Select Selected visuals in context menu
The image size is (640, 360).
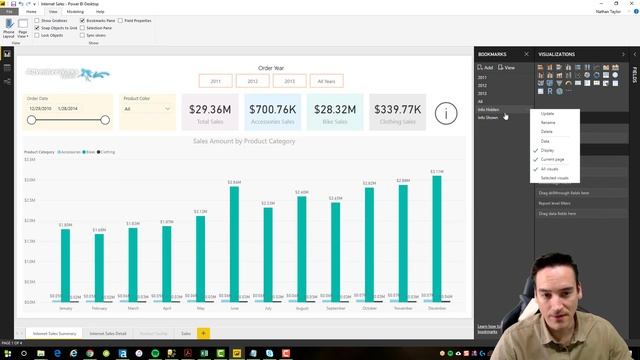click(555, 178)
